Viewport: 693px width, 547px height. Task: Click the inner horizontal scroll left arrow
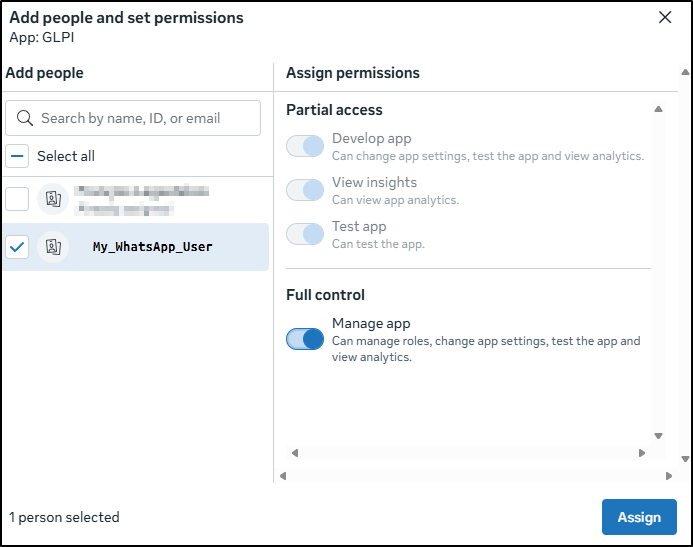[x=291, y=453]
